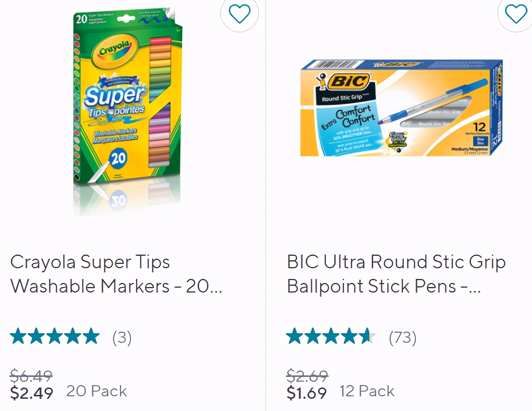The height and width of the screenshot is (411, 532).
Task: Select the 12 Pack label
Action: pyautogui.click(x=367, y=391)
